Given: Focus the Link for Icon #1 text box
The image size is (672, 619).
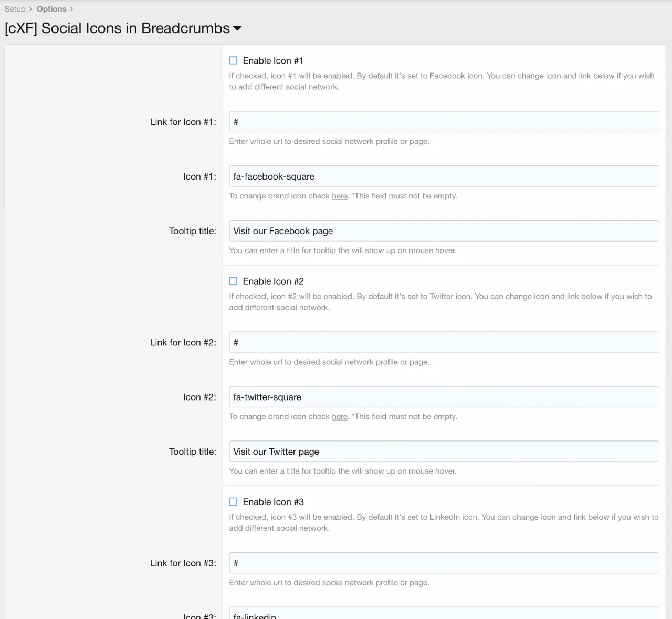Looking at the screenshot, I should pos(444,122).
